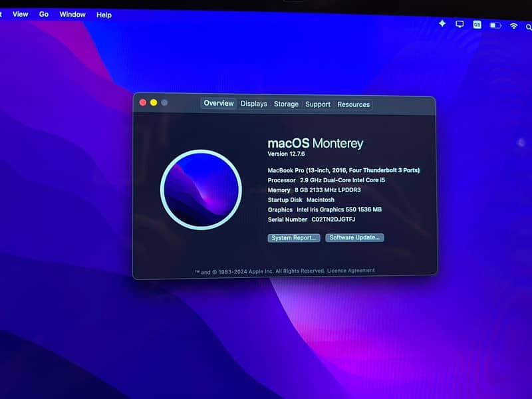Click the serial number C02TN2DJGTFJ
This screenshot has width=532, height=399.
[x=333, y=219]
